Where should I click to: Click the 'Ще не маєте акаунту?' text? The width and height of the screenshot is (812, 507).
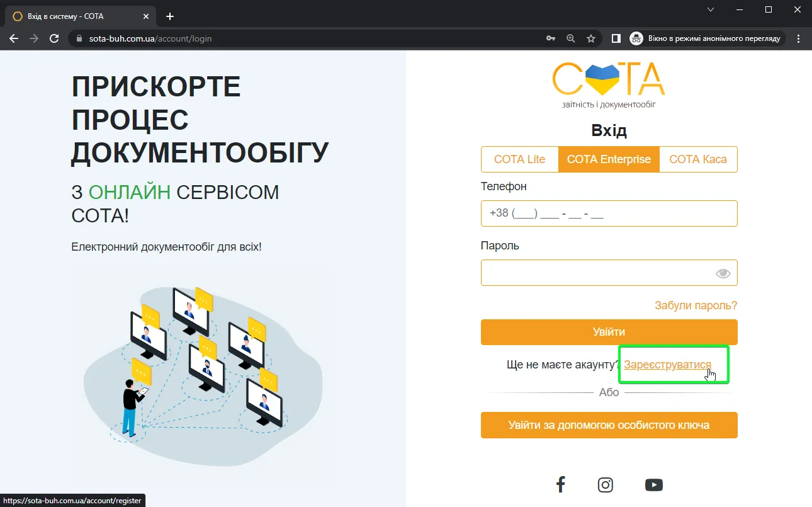563,365
